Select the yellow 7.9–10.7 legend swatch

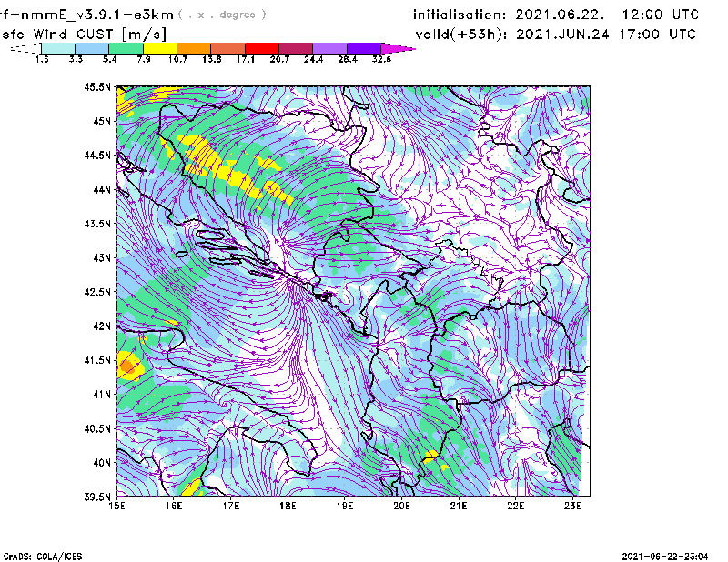pos(160,48)
